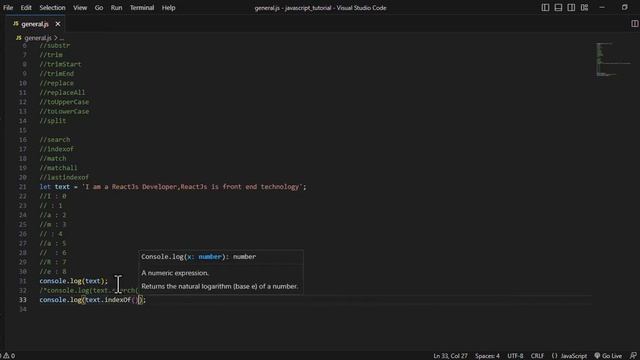Open Customize Layout icon

pos(584,7)
